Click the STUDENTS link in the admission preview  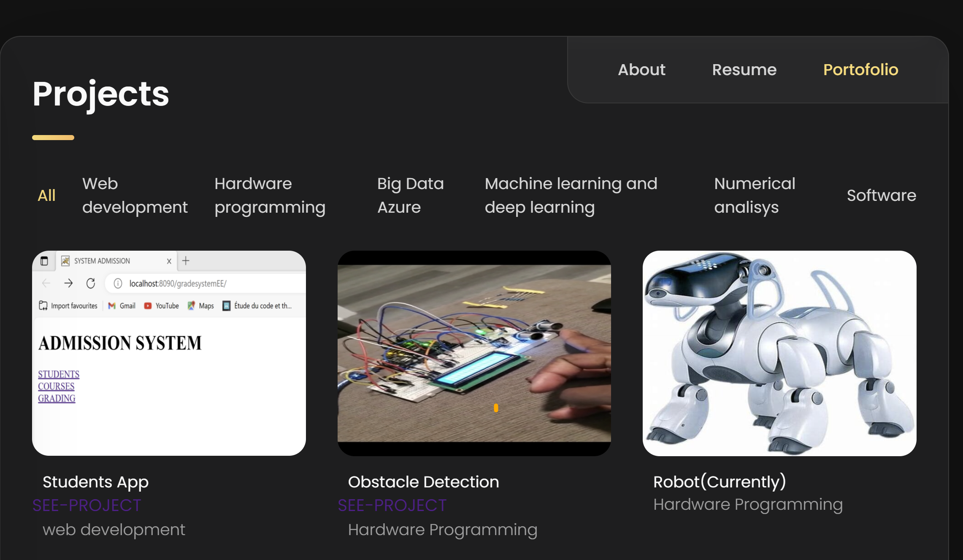(x=58, y=374)
